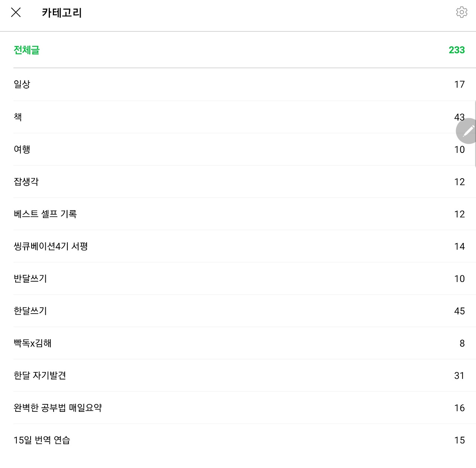Click the 45 count beside 한달쓰기
The width and height of the screenshot is (476, 468).
tap(460, 311)
